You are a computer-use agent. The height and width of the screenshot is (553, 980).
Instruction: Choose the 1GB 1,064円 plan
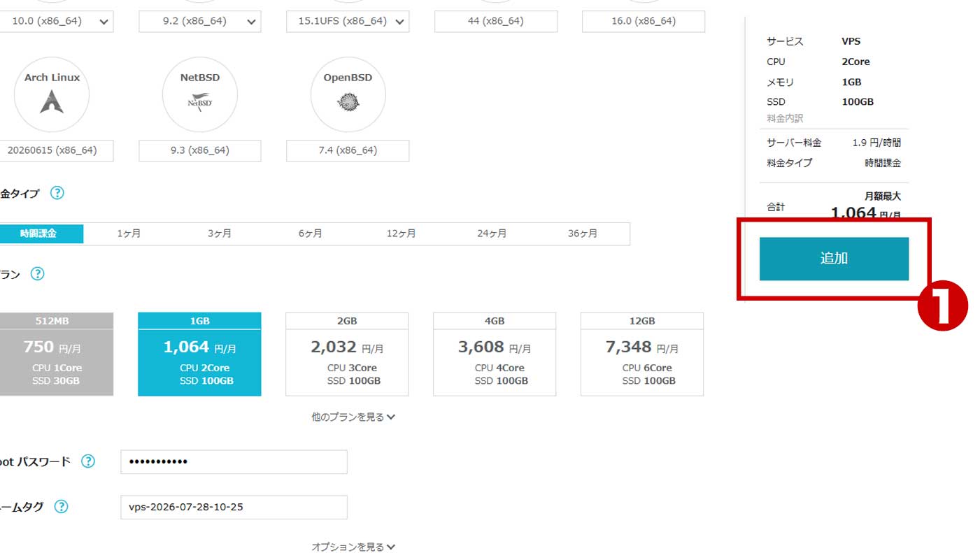coord(199,354)
